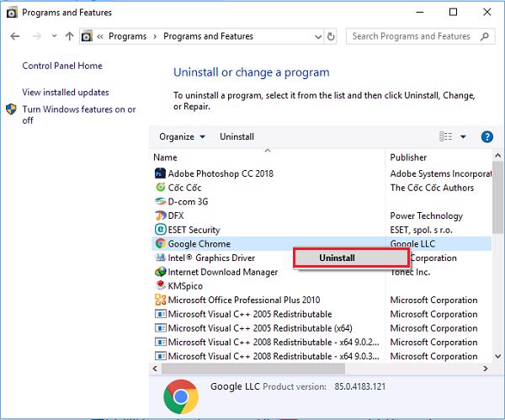Click product version 85.0.4183.121 value

click(359, 386)
